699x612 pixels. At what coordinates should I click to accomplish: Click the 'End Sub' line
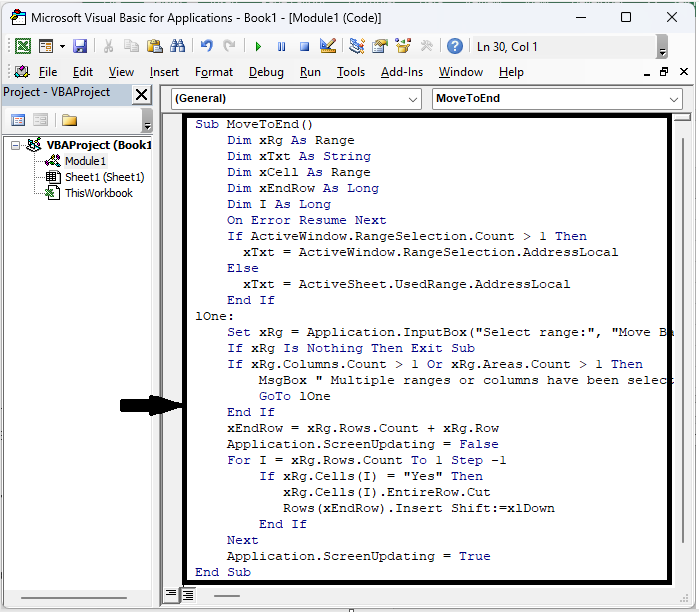[x=223, y=572]
